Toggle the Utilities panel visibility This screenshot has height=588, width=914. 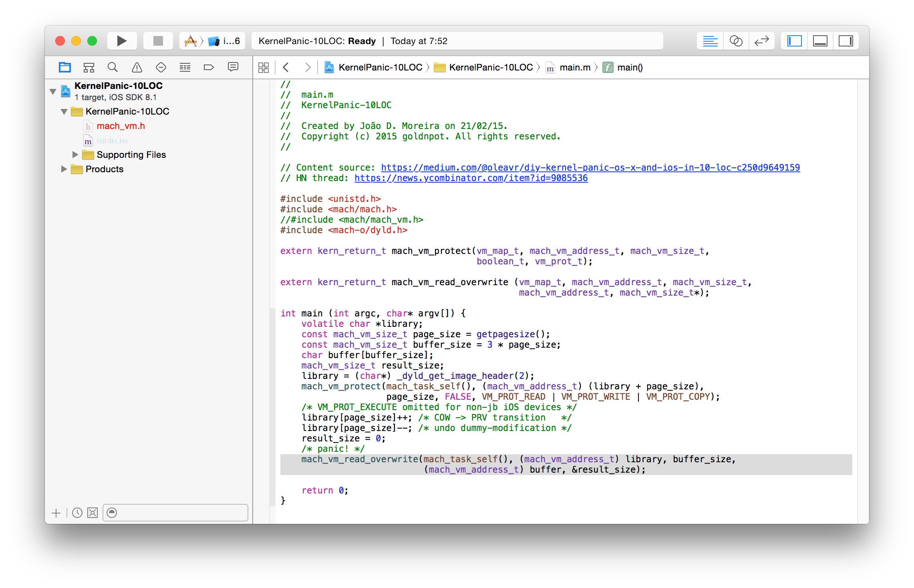[x=846, y=41]
